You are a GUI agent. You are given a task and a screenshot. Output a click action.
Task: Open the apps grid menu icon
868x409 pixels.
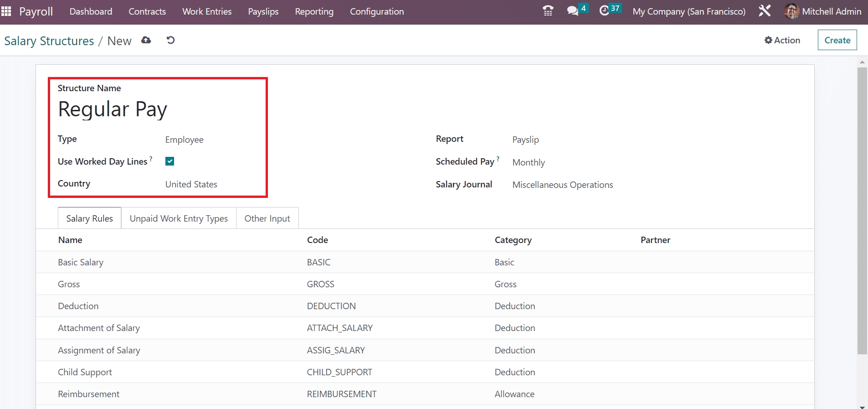pos(6,11)
